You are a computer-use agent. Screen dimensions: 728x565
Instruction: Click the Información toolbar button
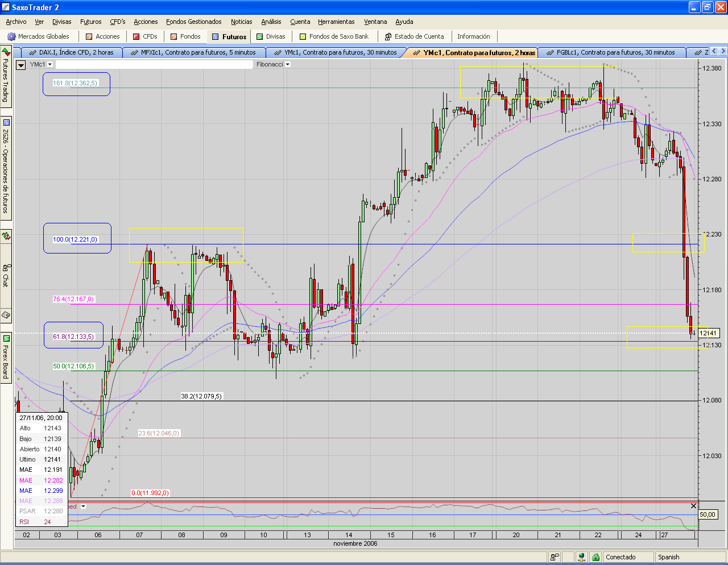click(473, 36)
